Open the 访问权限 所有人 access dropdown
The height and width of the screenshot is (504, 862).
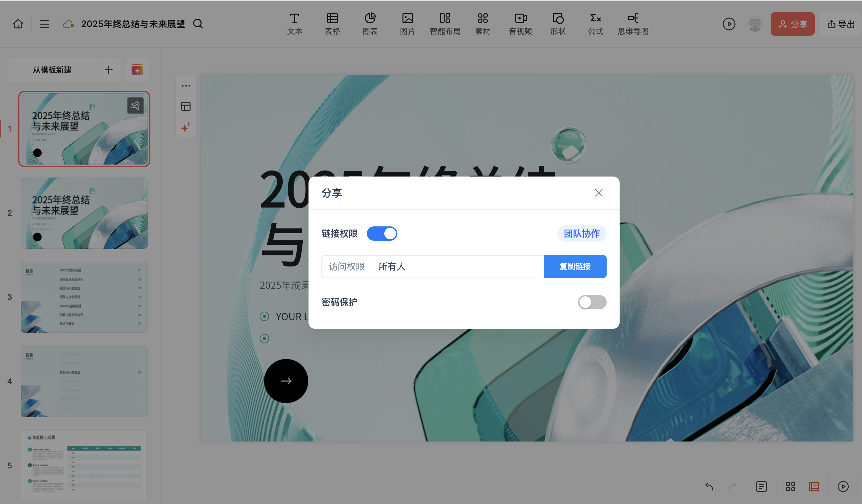pyautogui.click(x=432, y=266)
